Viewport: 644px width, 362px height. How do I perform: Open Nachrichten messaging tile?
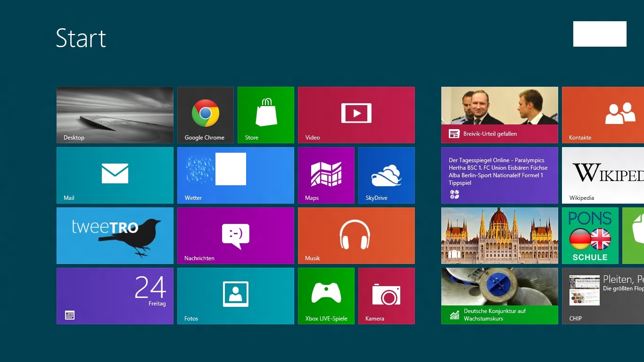coord(236,236)
